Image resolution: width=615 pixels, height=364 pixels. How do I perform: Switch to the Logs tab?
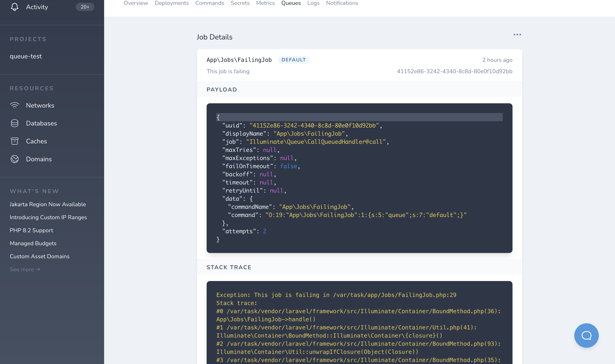(x=313, y=3)
